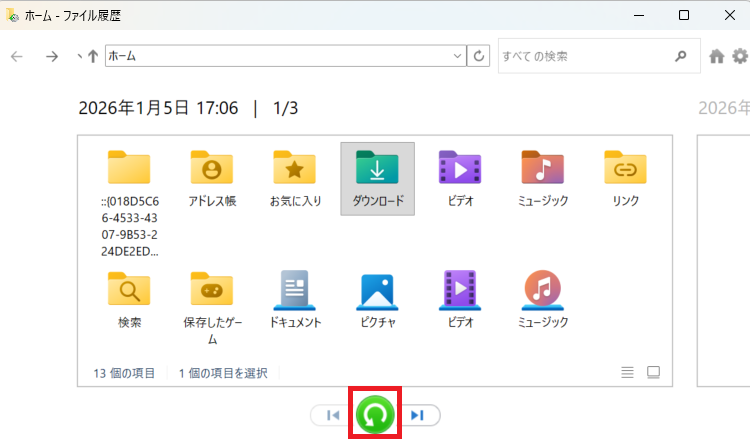
Task: Click the green Restore button
Action: click(376, 414)
